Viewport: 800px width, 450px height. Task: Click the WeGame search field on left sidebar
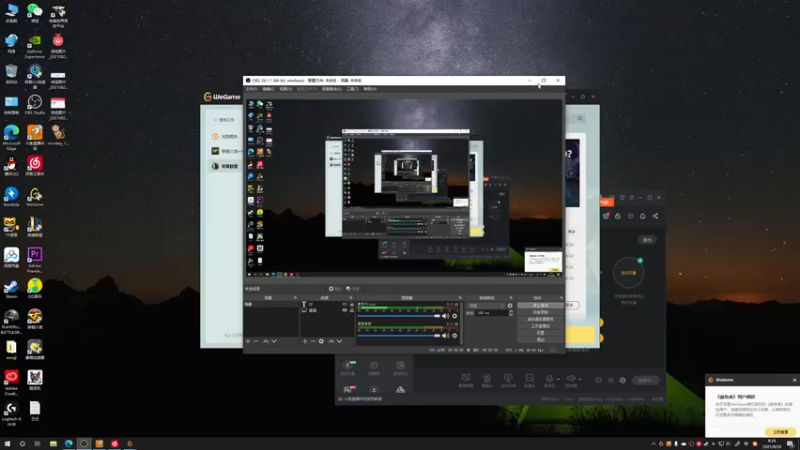[x=226, y=120]
